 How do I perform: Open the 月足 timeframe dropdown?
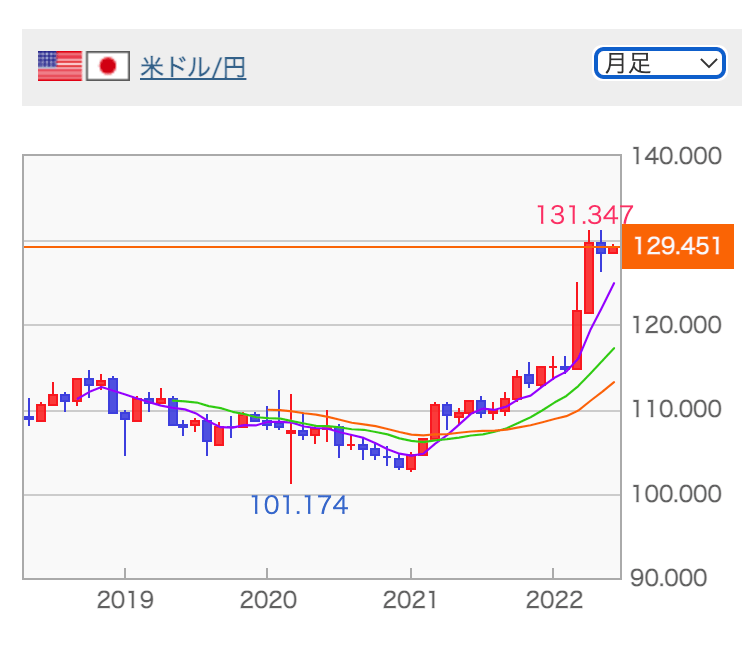pos(659,64)
